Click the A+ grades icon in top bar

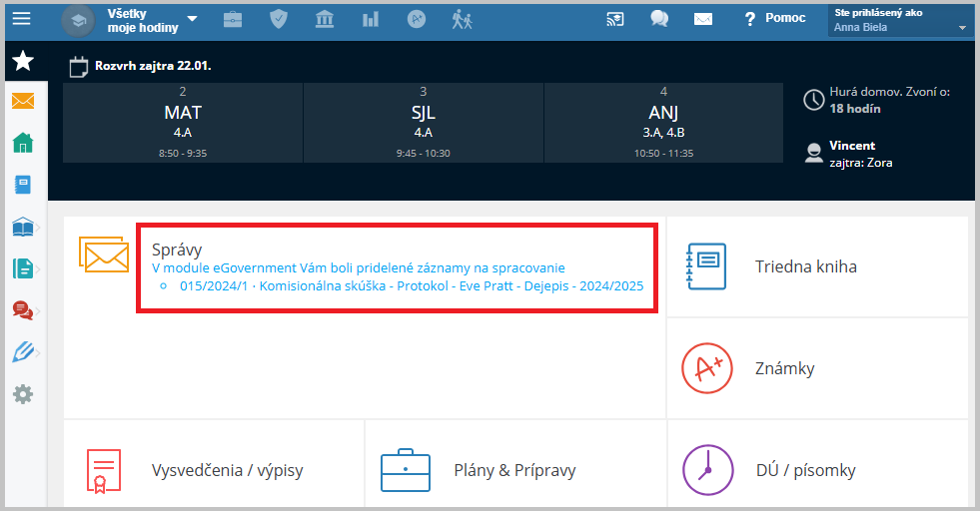(417, 19)
